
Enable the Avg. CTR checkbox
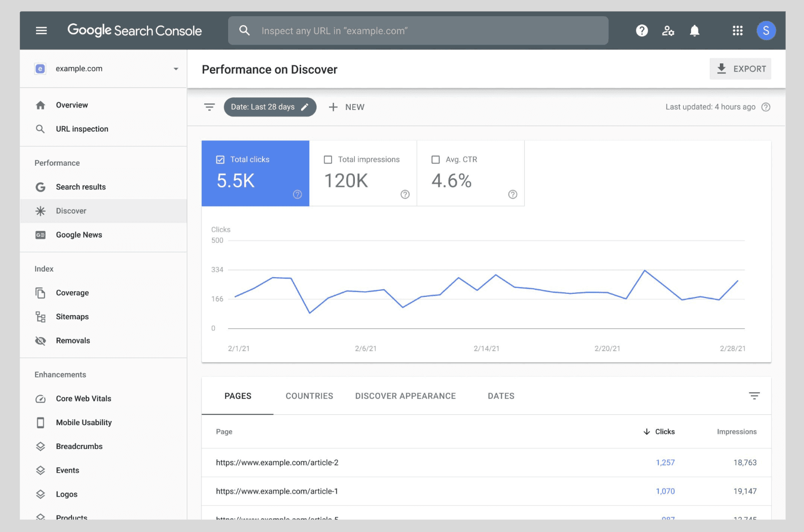click(435, 160)
